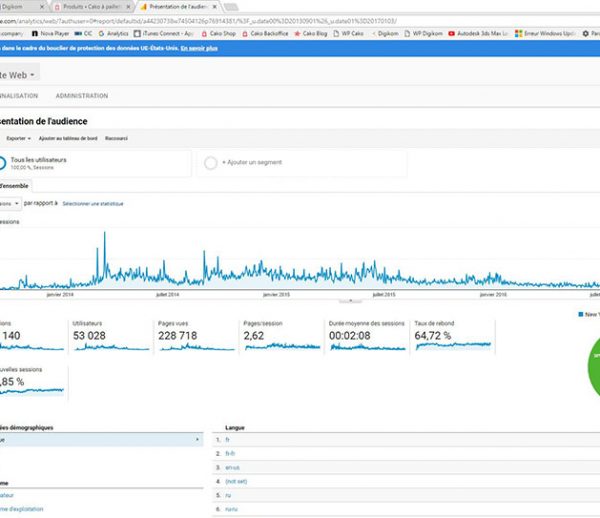This screenshot has width=600, height=518.
Task: Open the WP Digikom bookmark
Action: point(424,34)
